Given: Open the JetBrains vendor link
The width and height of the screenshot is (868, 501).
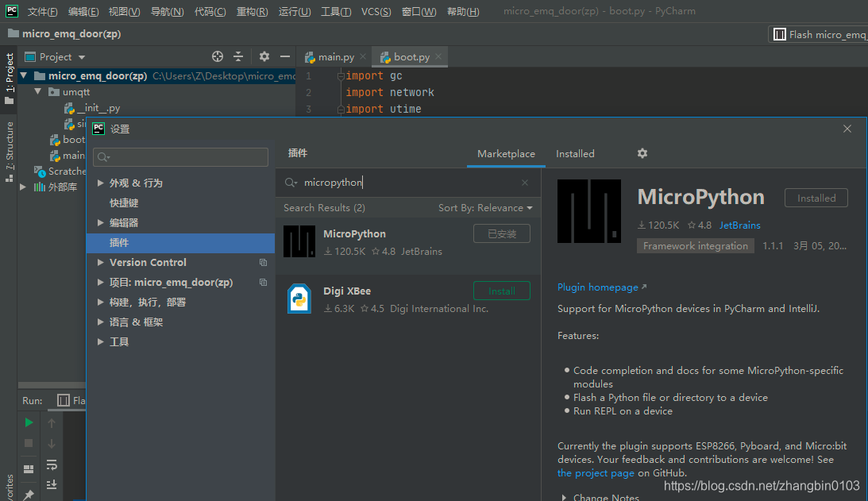Looking at the screenshot, I should (739, 225).
